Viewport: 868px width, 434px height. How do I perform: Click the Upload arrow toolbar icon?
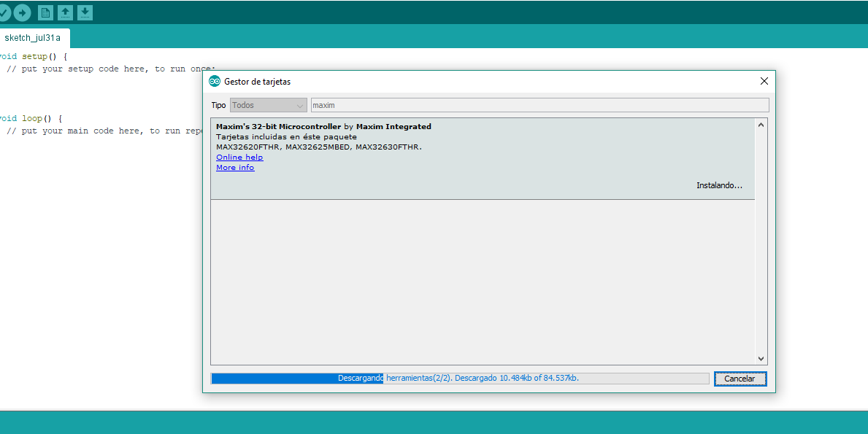pos(22,12)
